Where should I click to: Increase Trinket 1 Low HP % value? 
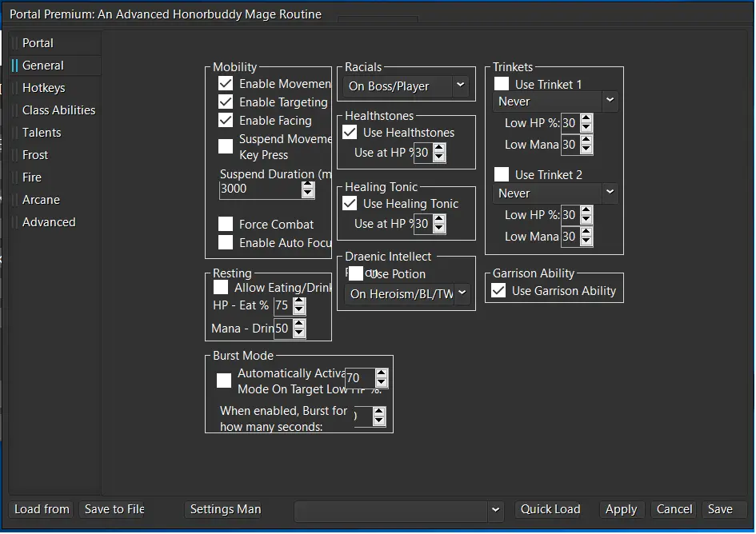tap(586, 118)
